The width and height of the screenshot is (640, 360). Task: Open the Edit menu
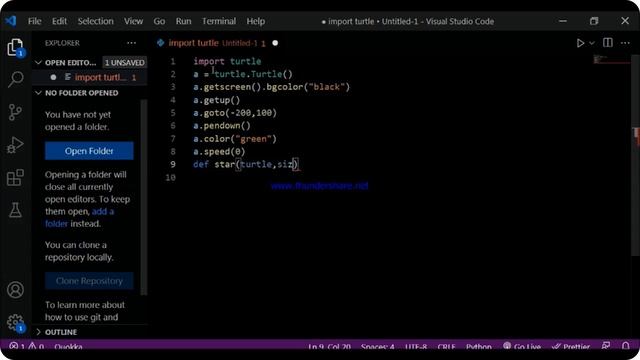pos(59,21)
